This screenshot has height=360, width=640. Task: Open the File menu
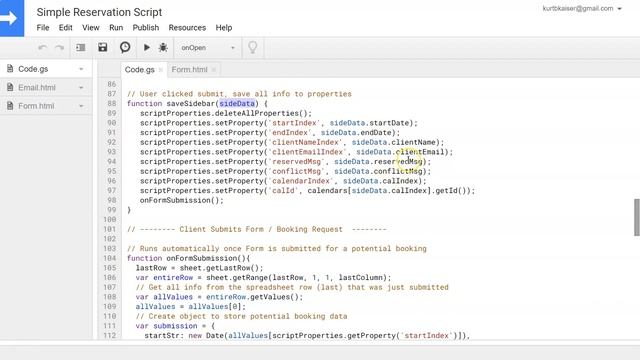pyautogui.click(x=43, y=28)
